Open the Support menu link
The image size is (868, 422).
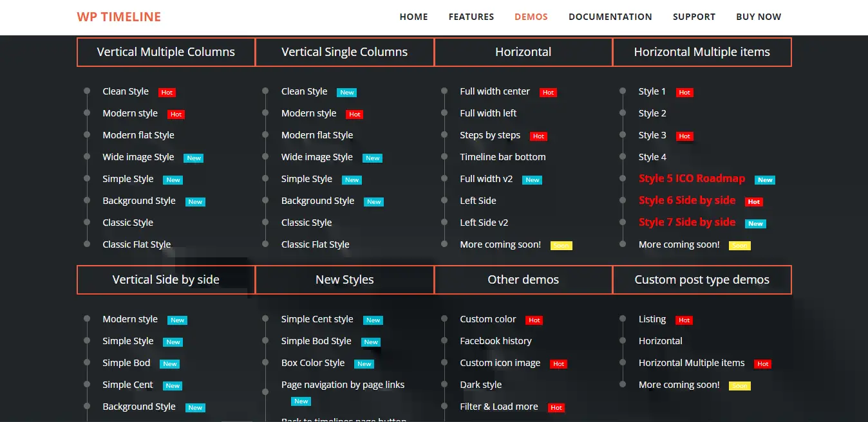(x=693, y=17)
